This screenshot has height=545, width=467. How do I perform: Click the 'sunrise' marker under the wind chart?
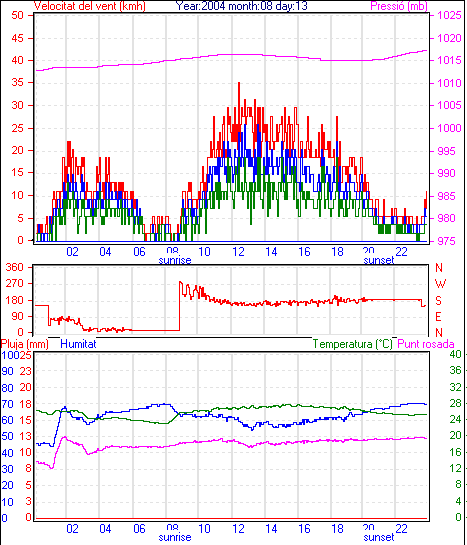point(175,260)
